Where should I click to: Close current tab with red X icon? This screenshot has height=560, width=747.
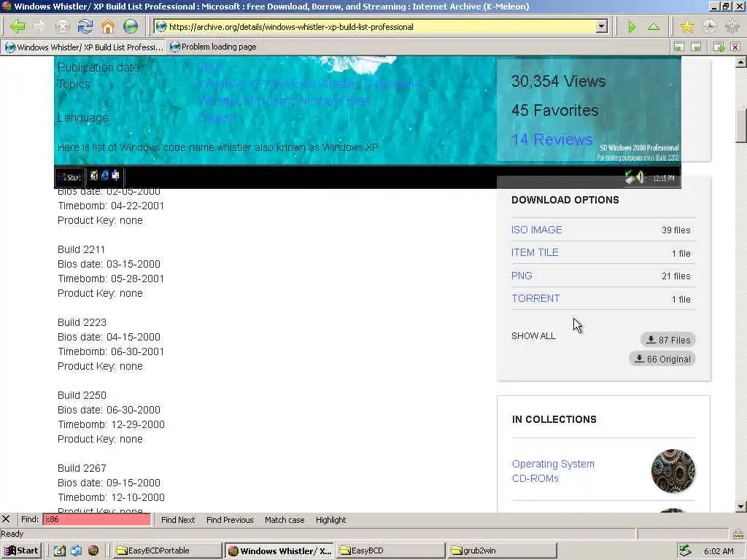(735, 47)
